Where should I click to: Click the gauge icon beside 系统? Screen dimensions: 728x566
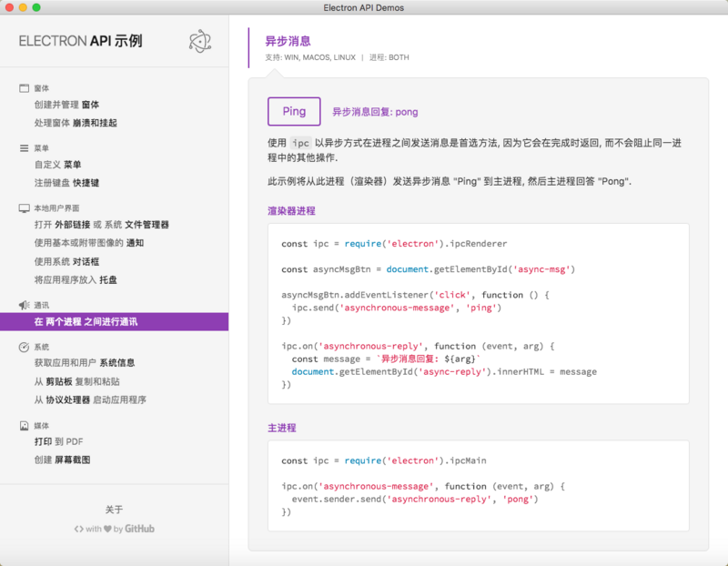(x=25, y=347)
